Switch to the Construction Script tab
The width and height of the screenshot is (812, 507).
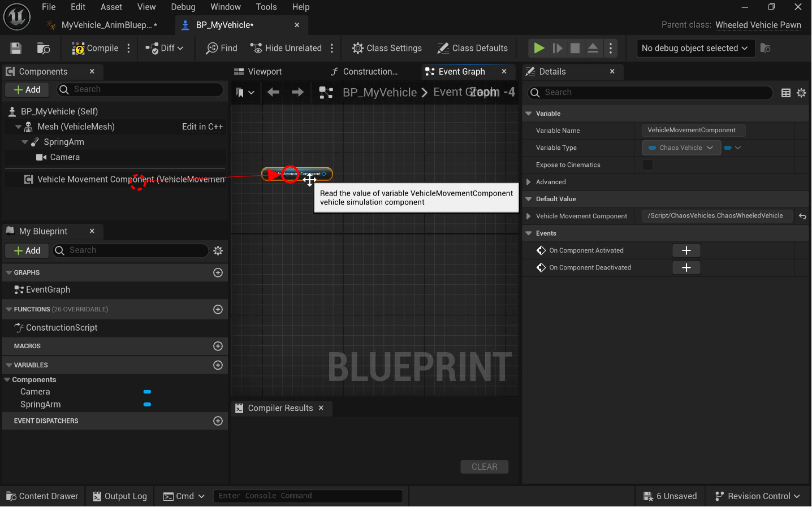pyautogui.click(x=365, y=71)
